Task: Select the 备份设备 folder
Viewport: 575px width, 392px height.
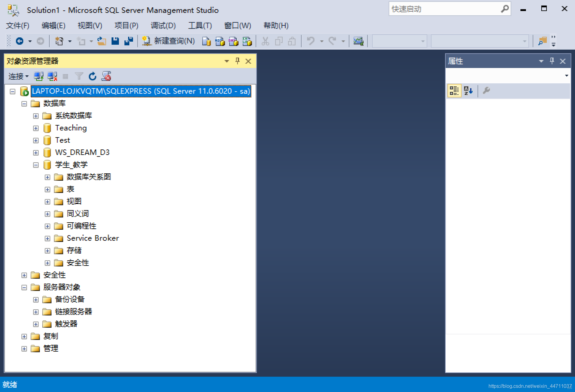Action: pos(70,300)
